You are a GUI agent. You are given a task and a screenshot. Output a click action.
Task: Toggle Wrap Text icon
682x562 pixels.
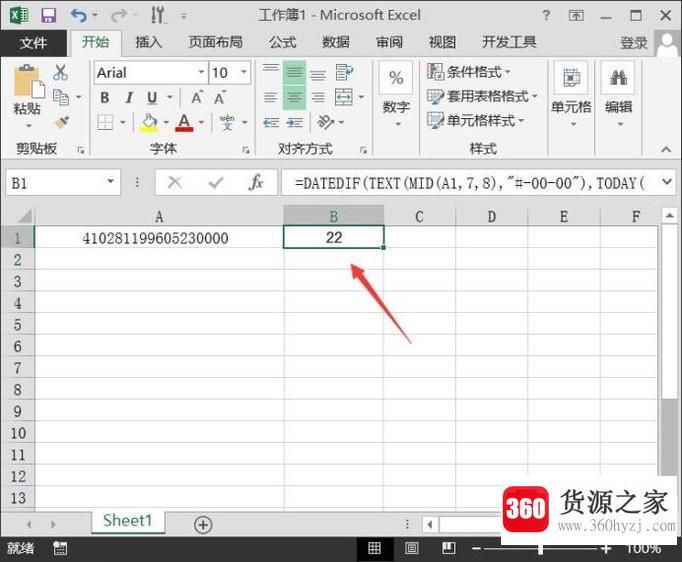click(344, 72)
